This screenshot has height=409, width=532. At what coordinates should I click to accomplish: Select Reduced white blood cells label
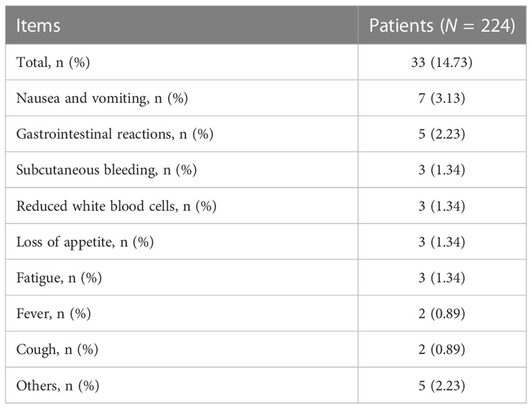click(116, 206)
